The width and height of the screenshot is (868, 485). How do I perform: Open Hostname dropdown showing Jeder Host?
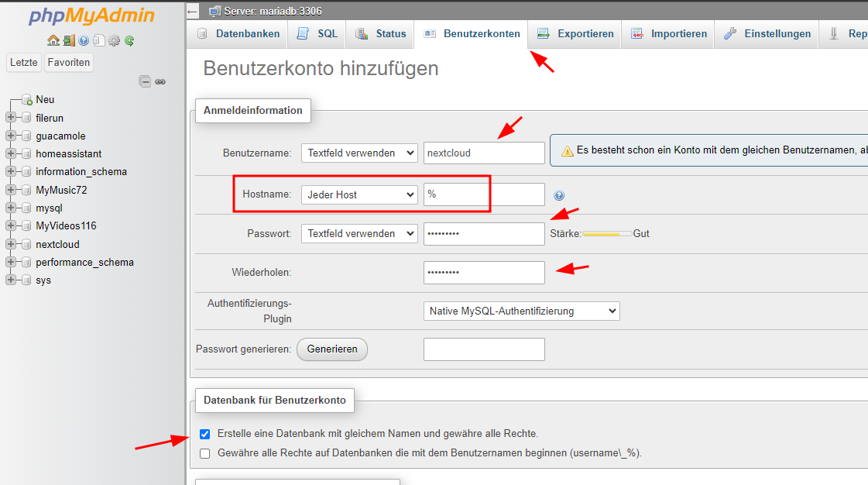pyautogui.click(x=359, y=194)
